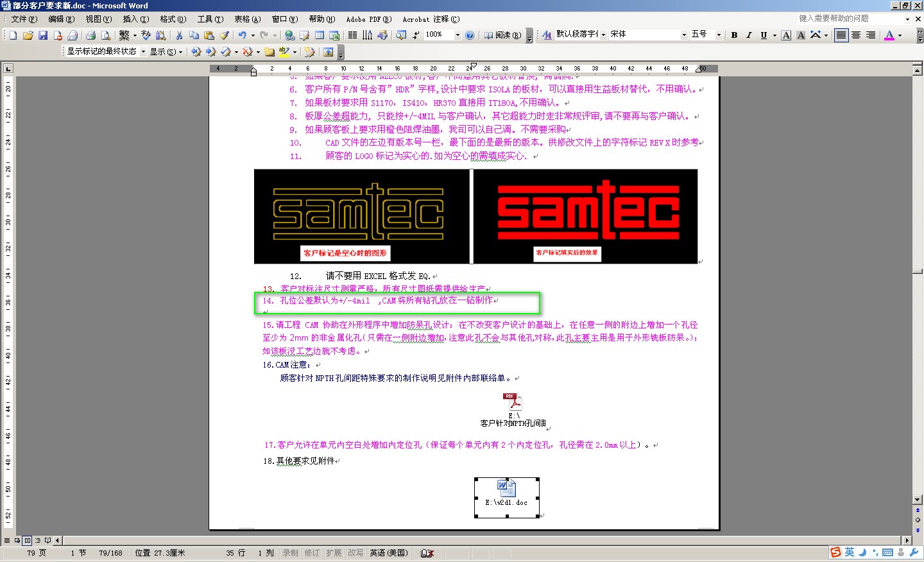Screen dimensions: 924x562
Task: Save the document using floppy disk icon
Action: coord(43,35)
